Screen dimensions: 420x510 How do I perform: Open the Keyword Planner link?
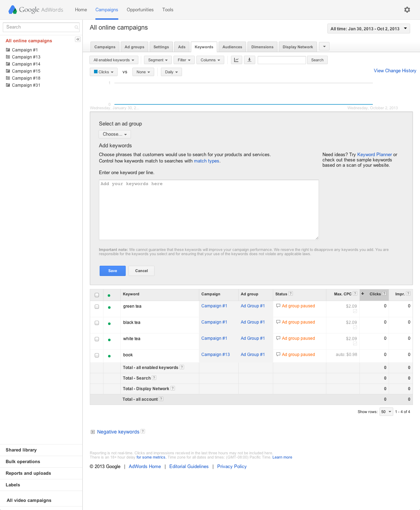pos(374,154)
